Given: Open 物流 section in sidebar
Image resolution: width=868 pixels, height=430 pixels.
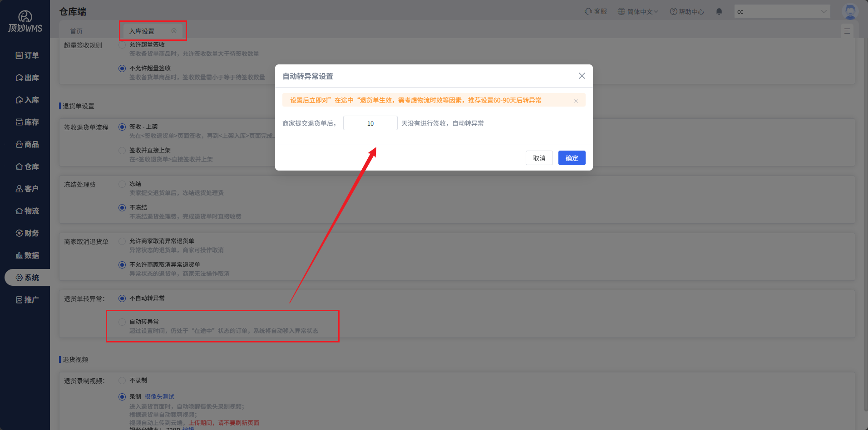Looking at the screenshot, I should click(27, 211).
